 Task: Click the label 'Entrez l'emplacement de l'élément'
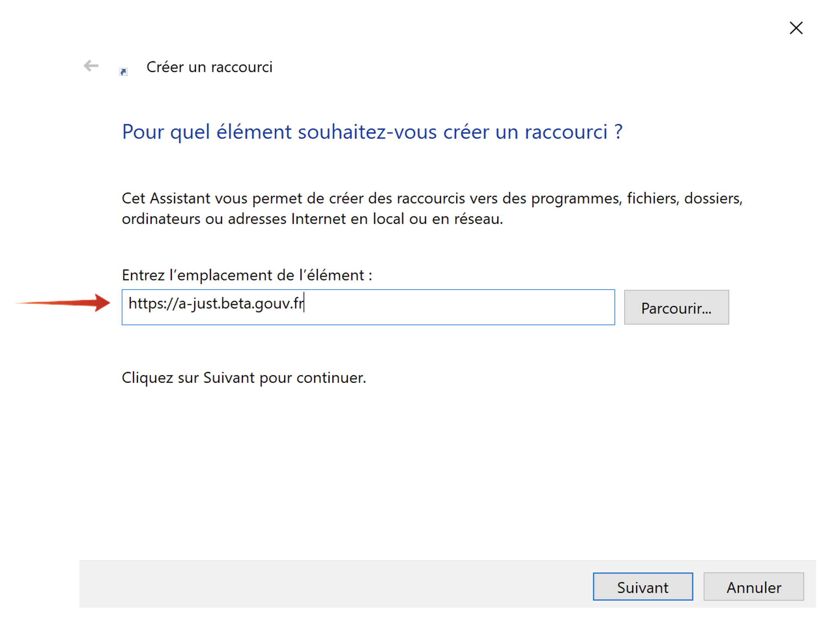coord(247,275)
